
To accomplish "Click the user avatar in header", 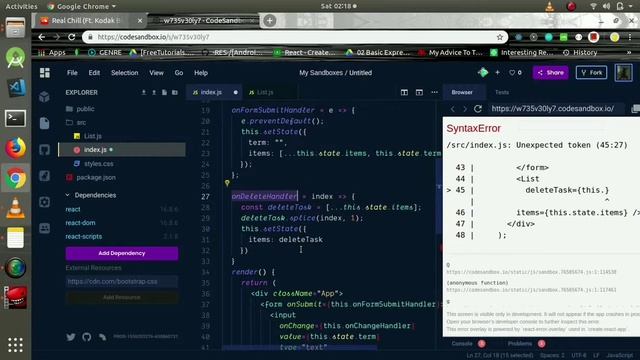I will (623, 73).
